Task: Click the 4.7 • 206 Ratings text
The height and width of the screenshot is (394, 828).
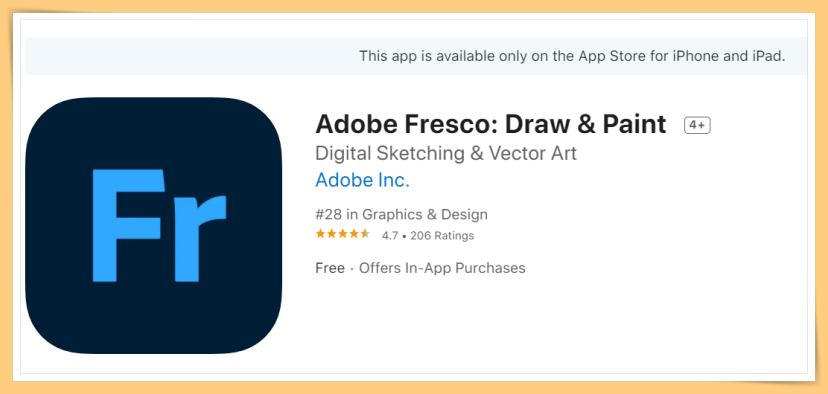Action: (x=428, y=236)
